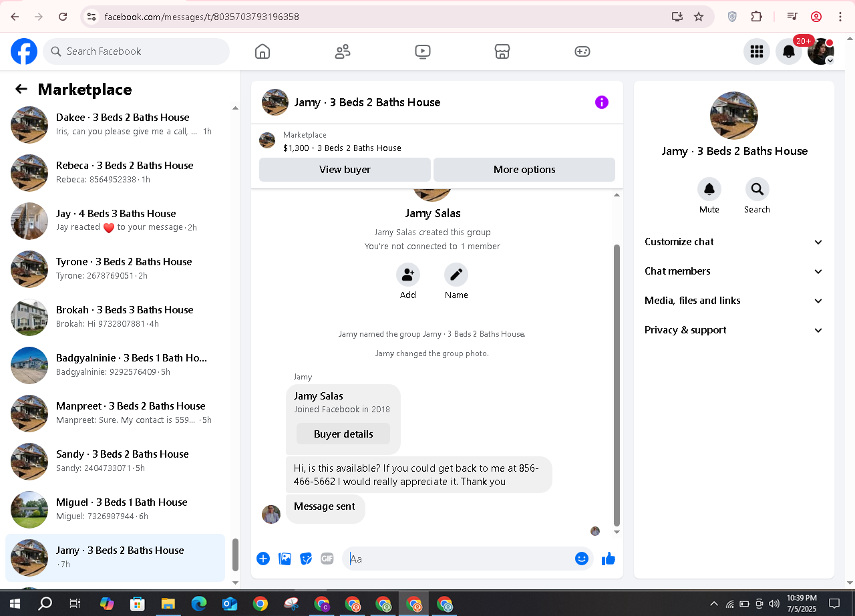Click the Add member icon
The width and height of the screenshot is (855, 616).
(408, 275)
